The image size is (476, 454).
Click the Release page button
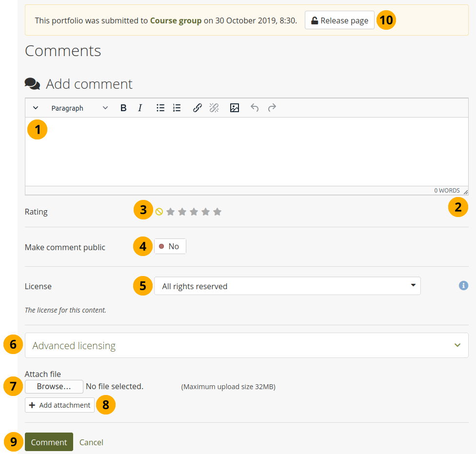(339, 20)
